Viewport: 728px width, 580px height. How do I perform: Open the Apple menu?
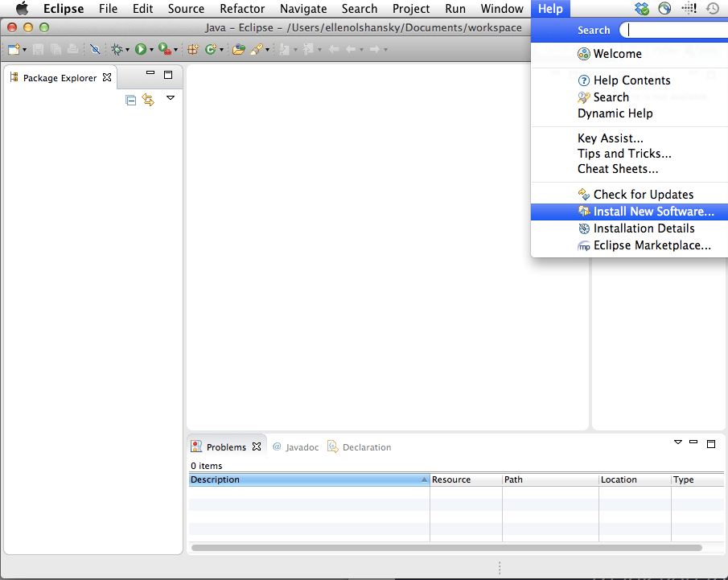[x=22, y=8]
